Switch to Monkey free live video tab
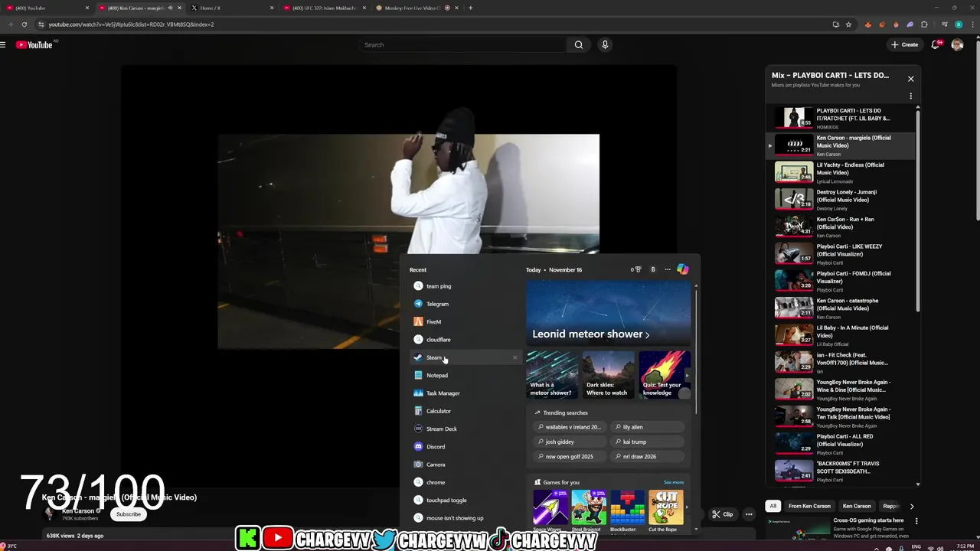This screenshot has width=980, height=551. pos(416,8)
